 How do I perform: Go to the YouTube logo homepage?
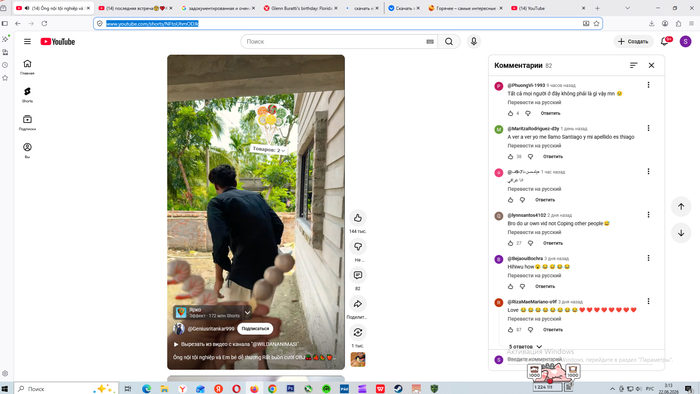pos(58,41)
